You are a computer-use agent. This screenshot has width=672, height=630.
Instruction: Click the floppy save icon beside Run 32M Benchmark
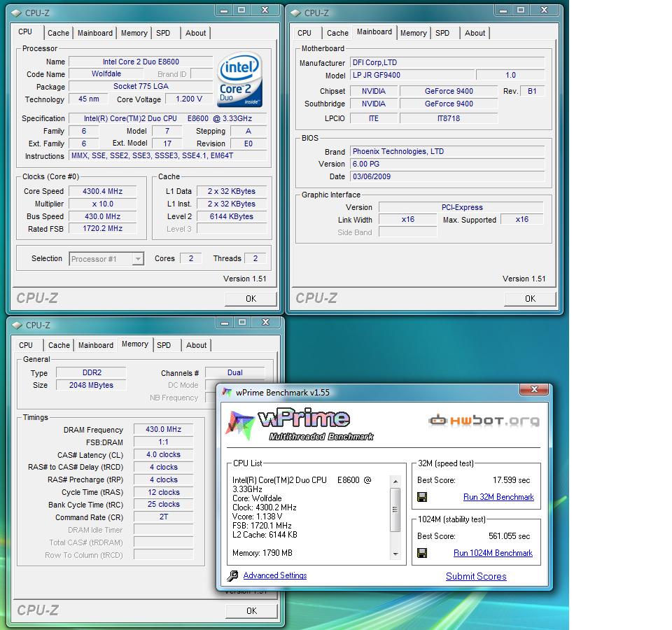(422, 497)
